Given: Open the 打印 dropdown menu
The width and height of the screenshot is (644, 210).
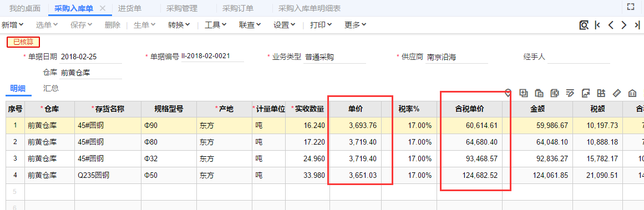Looking at the screenshot, I should tap(321, 25).
